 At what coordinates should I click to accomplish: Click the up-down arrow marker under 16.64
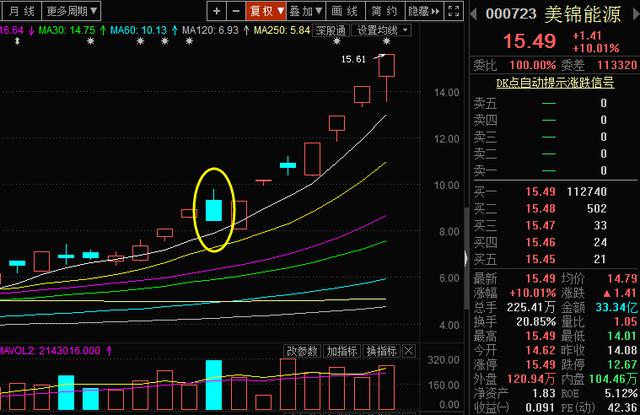click(x=18, y=41)
